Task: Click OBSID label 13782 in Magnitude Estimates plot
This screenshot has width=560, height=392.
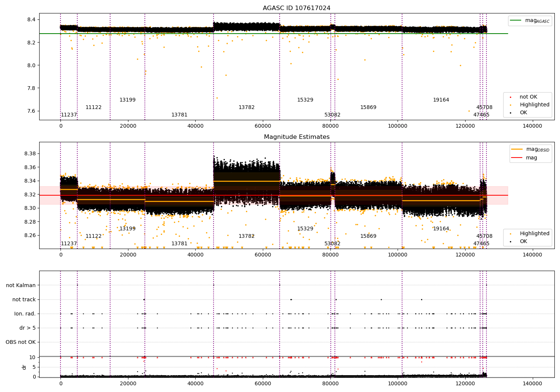Action: [x=246, y=236]
